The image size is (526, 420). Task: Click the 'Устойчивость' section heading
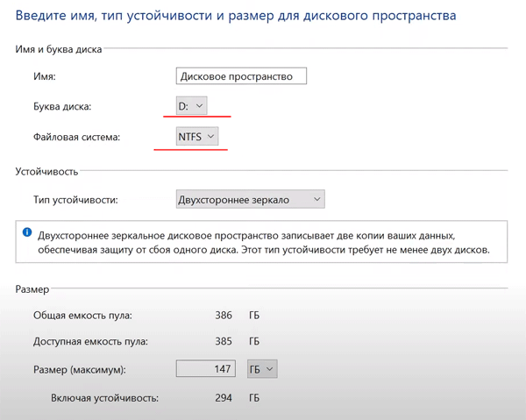[46, 172]
